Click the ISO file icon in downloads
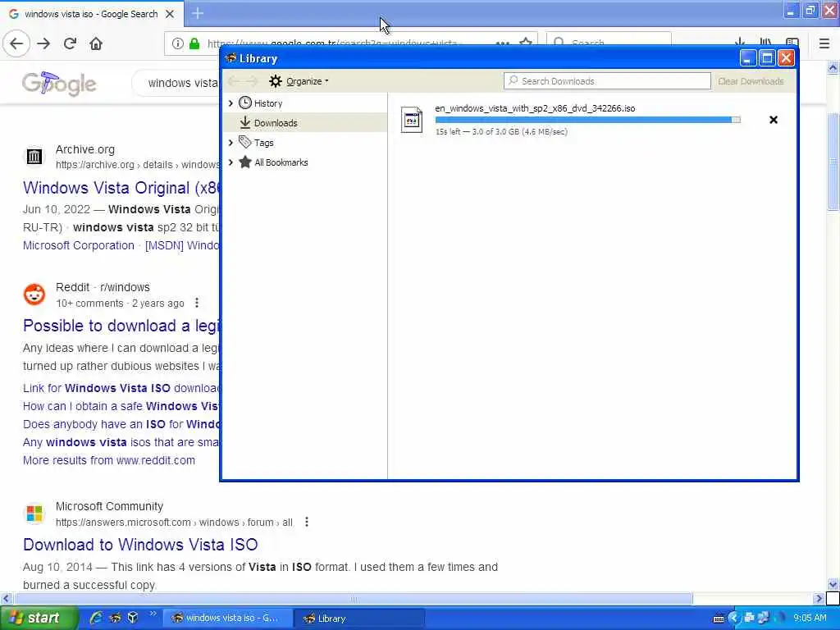 tap(412, 120)
